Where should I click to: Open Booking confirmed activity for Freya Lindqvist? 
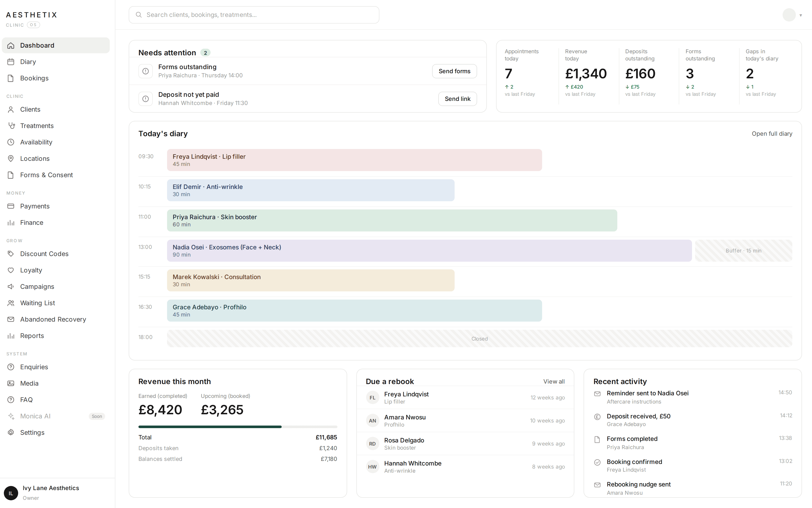pos(693,466)
